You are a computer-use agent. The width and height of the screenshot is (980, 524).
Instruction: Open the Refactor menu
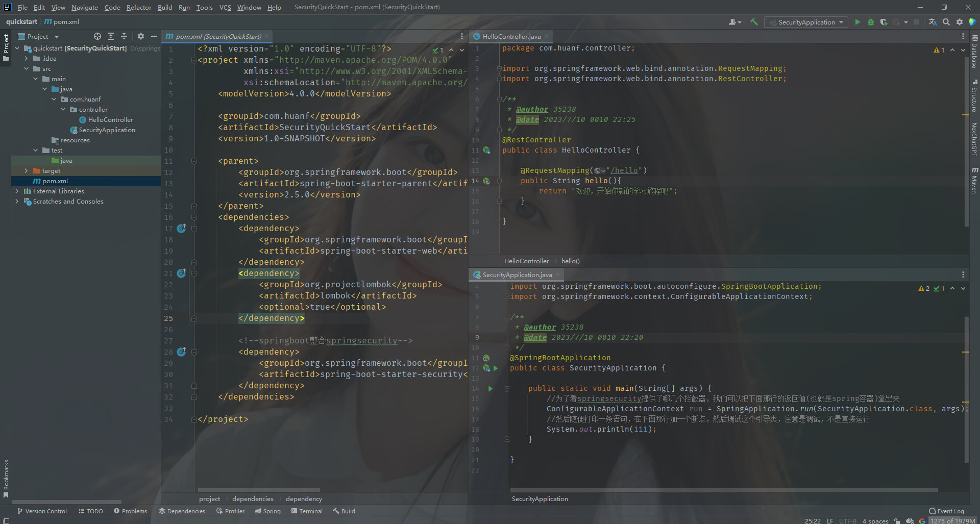tap(139, 7)
